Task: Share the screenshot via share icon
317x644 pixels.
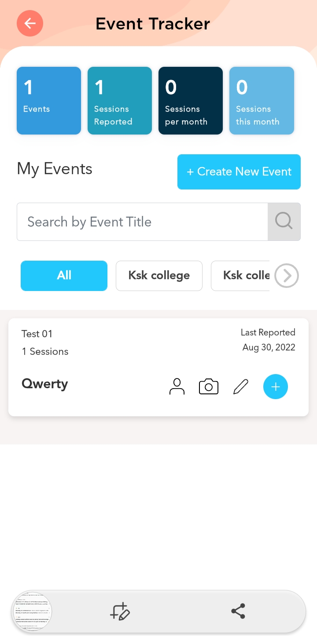Action: coord(238,611)
